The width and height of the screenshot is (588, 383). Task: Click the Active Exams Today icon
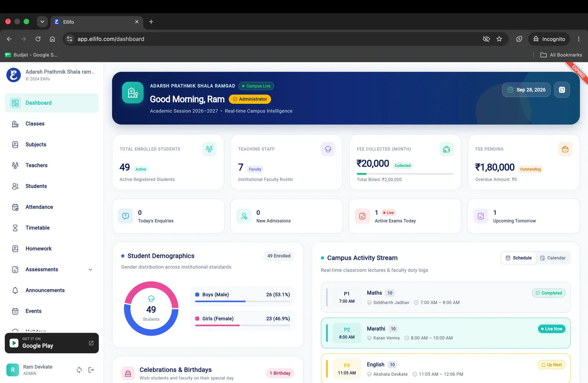pos(362,216)
